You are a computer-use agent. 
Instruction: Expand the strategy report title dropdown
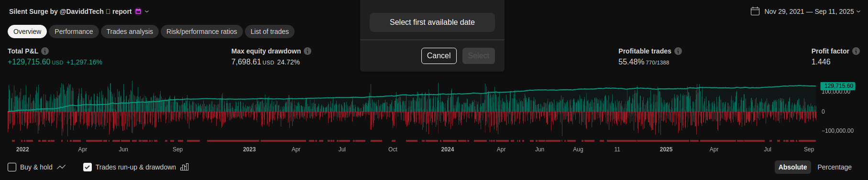click(147, 11)
